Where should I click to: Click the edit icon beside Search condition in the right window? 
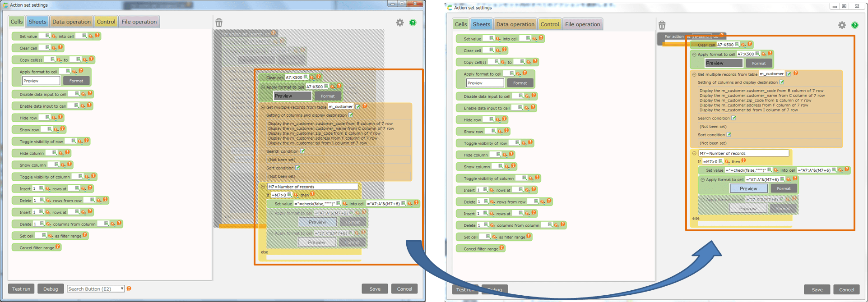click(x=733, y=118)
